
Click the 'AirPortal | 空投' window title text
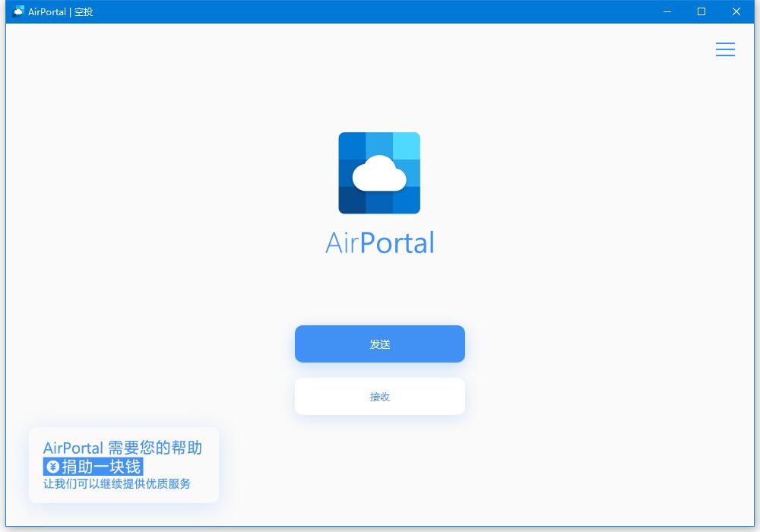(x=60, y=11)
